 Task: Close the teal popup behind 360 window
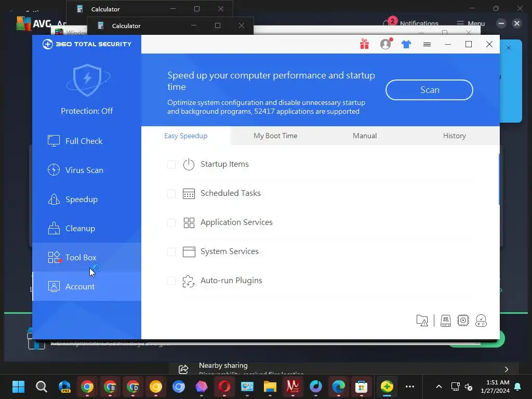point(508,48)
